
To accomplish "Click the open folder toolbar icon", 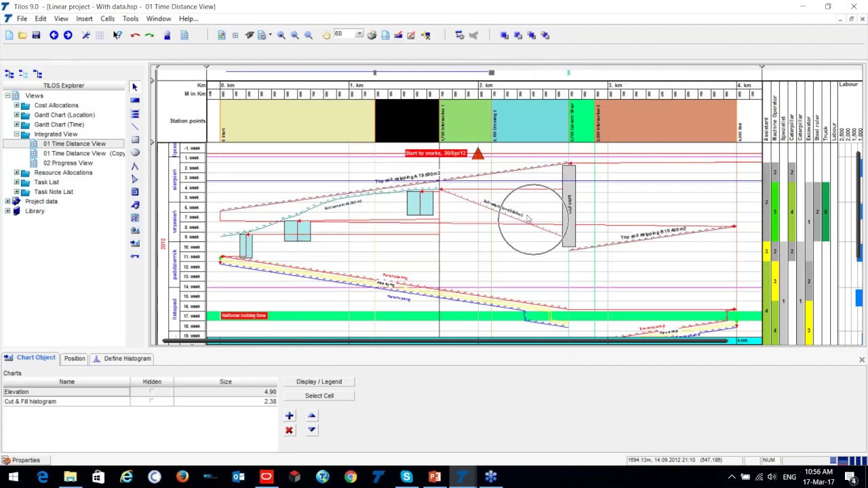I will [x=22, y=35].
